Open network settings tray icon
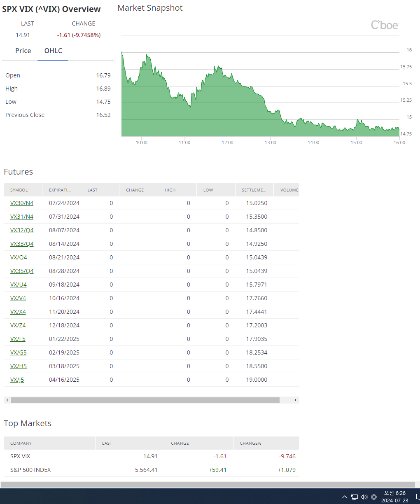Image resolution: width=420 pixels, height=504 pixels. pos(354,497)
